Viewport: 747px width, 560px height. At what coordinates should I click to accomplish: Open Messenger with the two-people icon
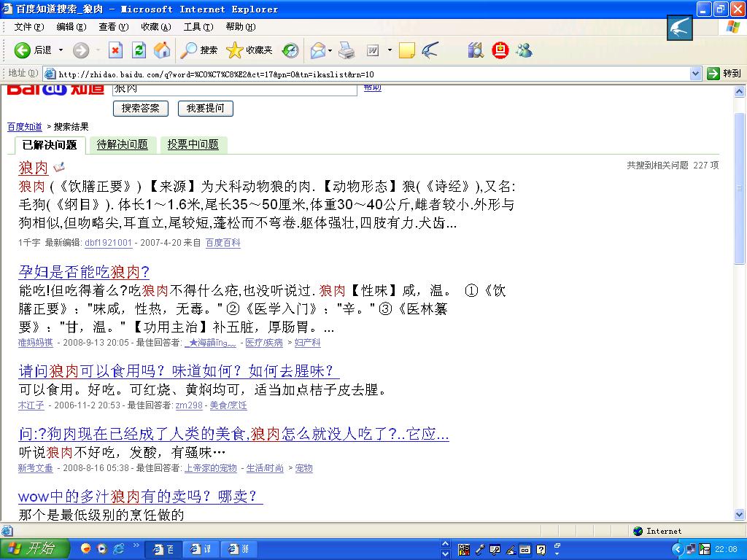[x=524, y=50]
